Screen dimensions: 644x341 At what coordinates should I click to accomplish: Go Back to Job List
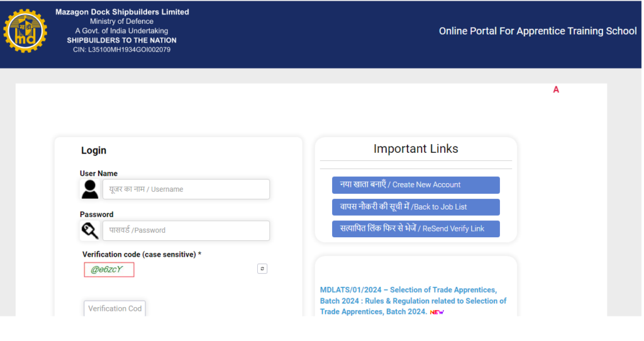pos(416,207)
